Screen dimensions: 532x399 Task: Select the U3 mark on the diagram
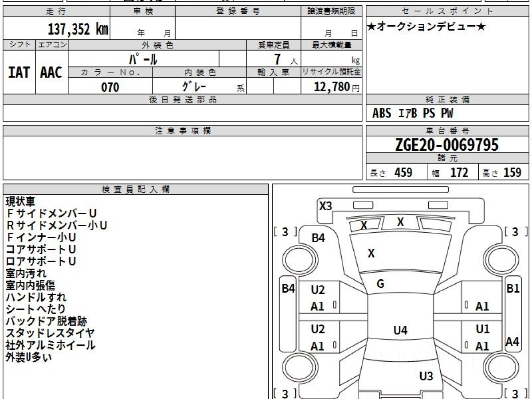click(426, 376)
